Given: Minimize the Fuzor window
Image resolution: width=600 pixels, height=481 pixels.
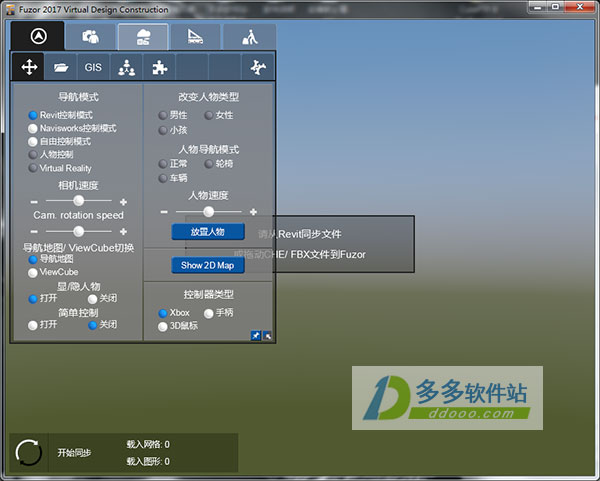Looking at the screenshot, I should (x=538, y=7).
